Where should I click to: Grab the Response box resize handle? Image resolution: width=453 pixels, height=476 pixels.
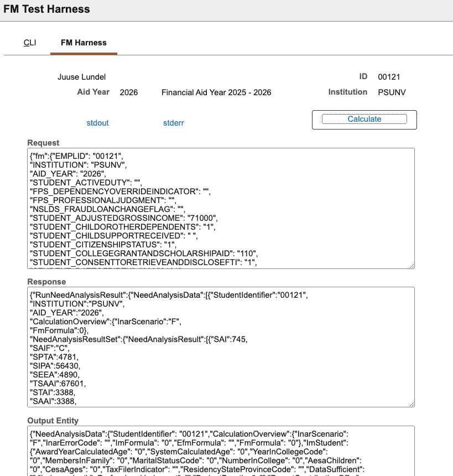[x=412, y=405]
